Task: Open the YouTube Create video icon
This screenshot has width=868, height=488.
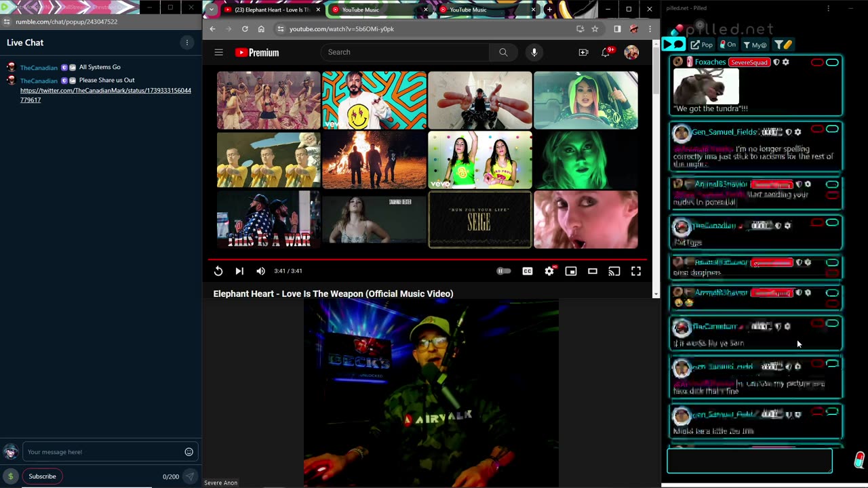Action: (x=583, y=52)
